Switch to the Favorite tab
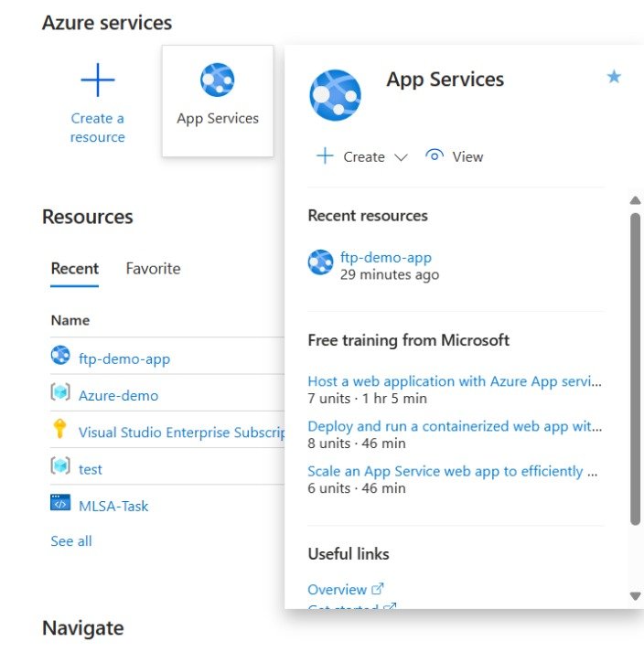 pos(153,269)
